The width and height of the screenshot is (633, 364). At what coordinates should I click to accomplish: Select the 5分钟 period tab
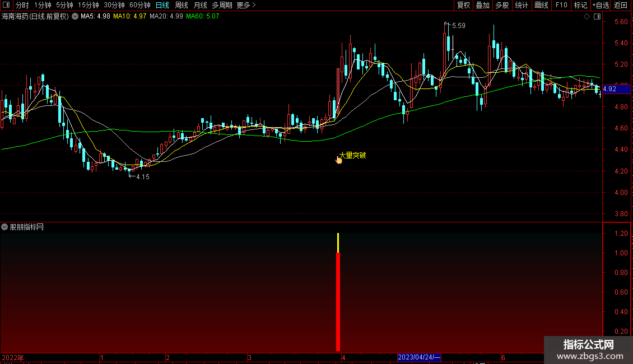pos(64,5)
